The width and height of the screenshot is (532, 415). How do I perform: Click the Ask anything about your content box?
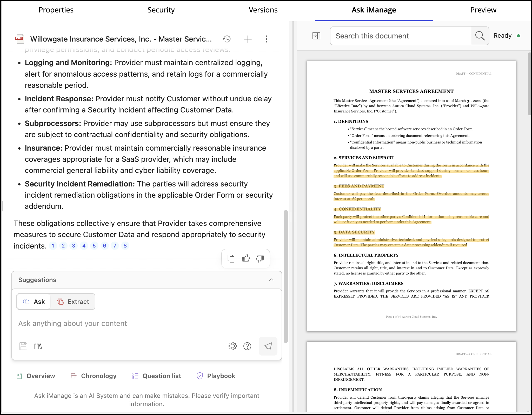coord(147,323)
